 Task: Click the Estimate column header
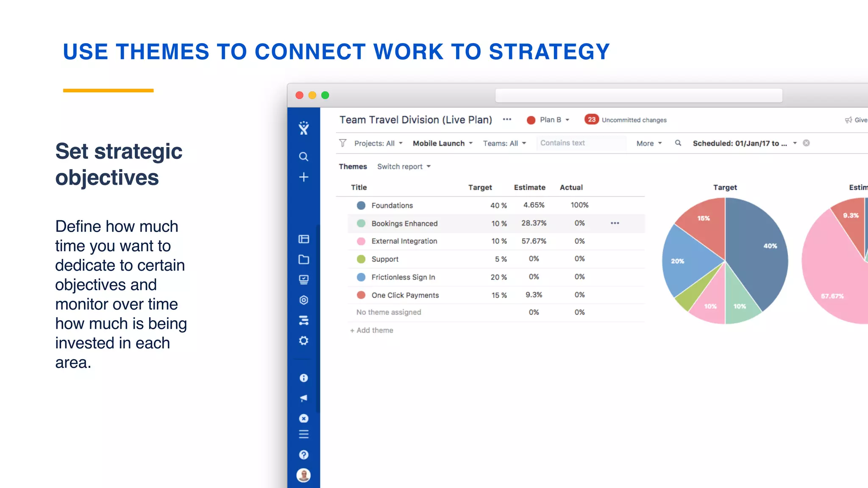(529, 187)
